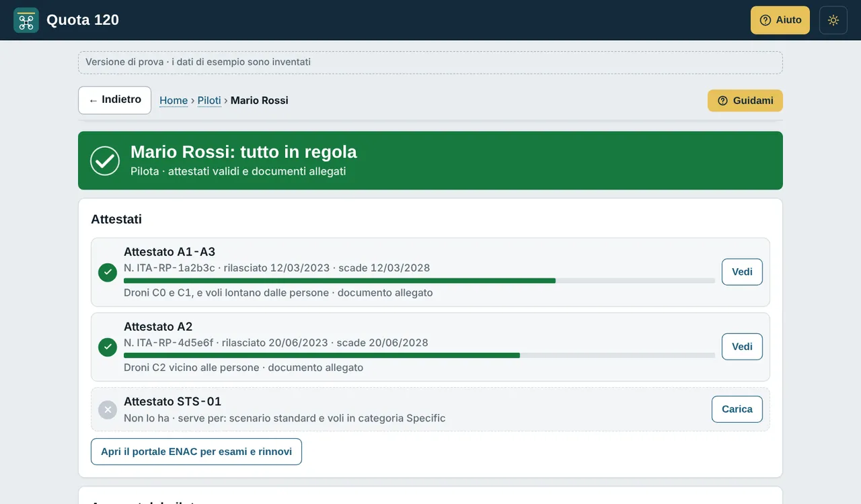The height and width of the screenshot is (504, 861).
Task: Click the Attestato A2 validity progress bar
Action: 419,355
